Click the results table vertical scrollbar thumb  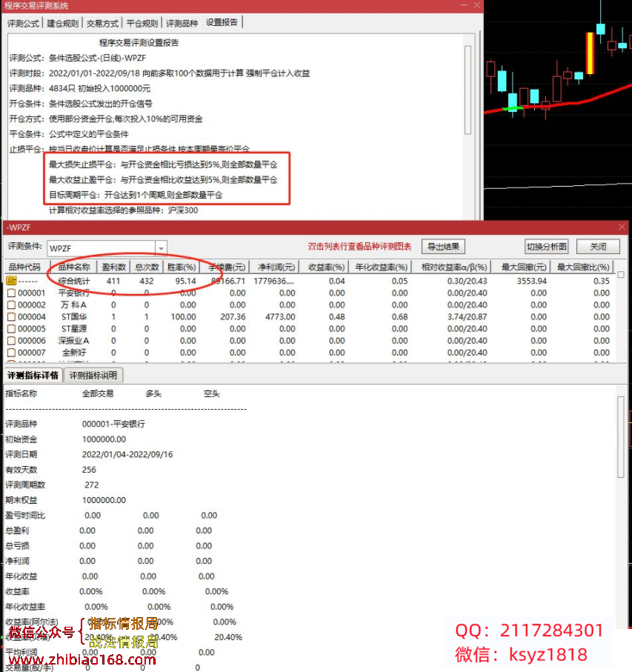(x=620, y=274)
